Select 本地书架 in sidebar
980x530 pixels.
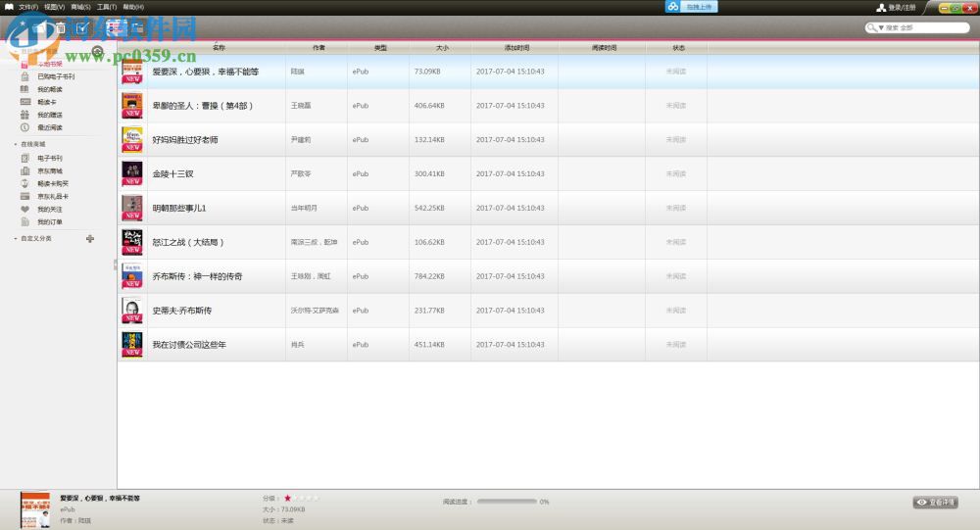[x=49, y=64]
